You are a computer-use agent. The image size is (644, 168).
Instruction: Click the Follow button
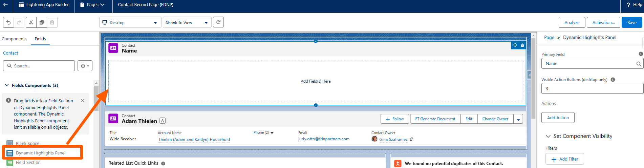coord(395,119)
